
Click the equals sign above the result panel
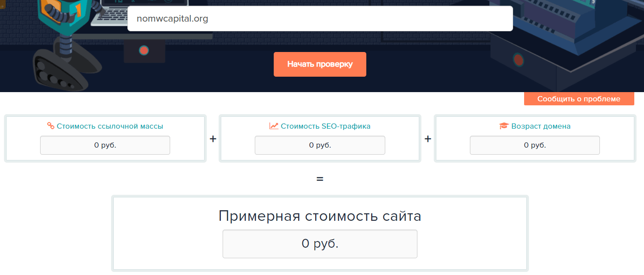320,178
